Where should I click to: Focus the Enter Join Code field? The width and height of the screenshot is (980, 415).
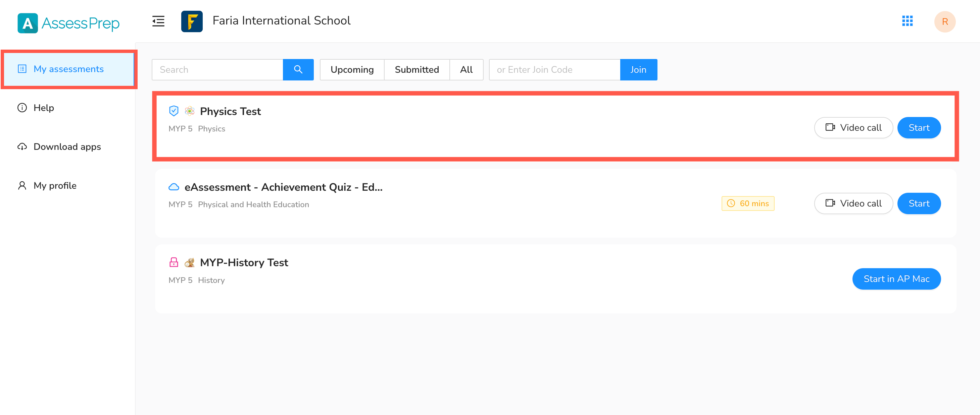pos(554,69)
